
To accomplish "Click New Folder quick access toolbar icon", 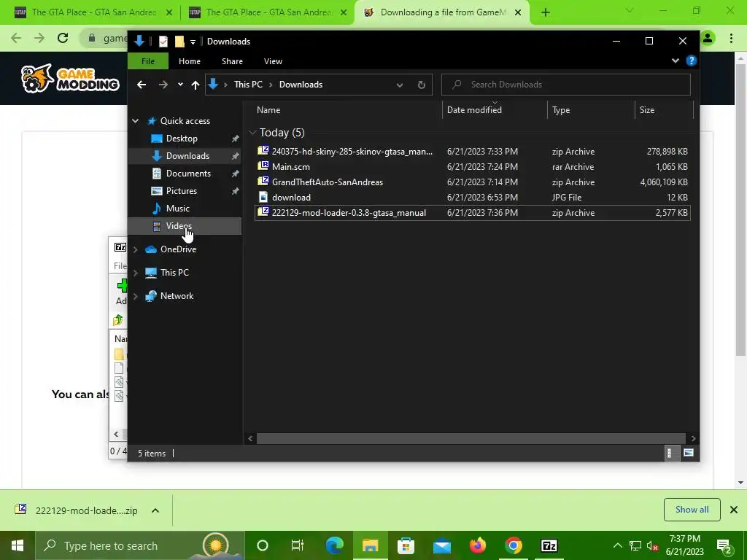I will [x=179, y=42].
